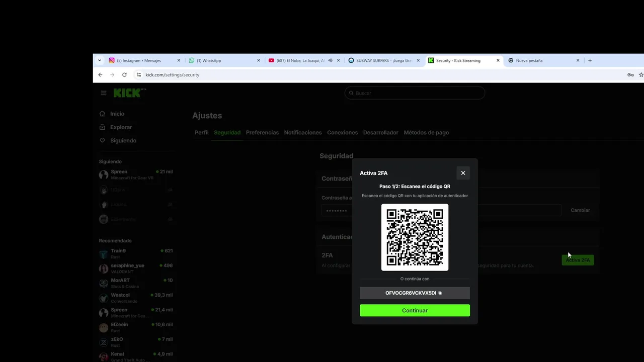The image size is (644, 362).
Task: Click Cambiar password button
Action: point(580,210)
